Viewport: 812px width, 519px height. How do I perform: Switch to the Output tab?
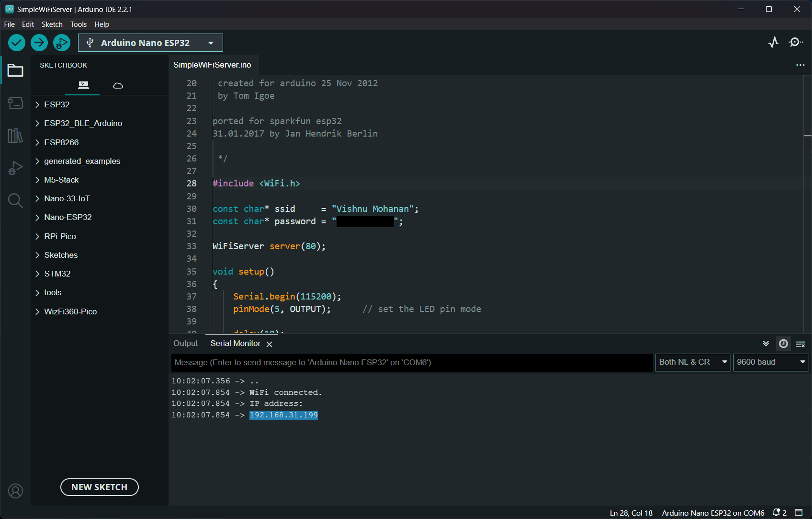coord(185,344)
